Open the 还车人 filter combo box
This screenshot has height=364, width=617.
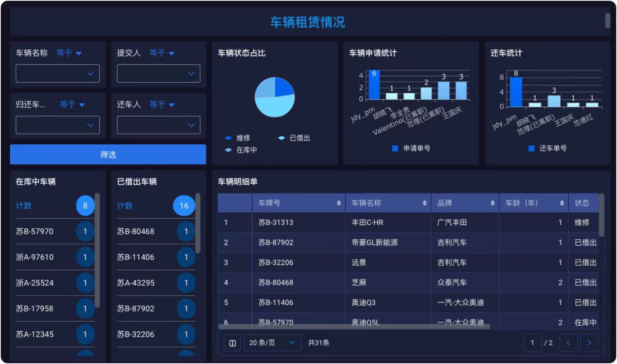coord(159,125)
